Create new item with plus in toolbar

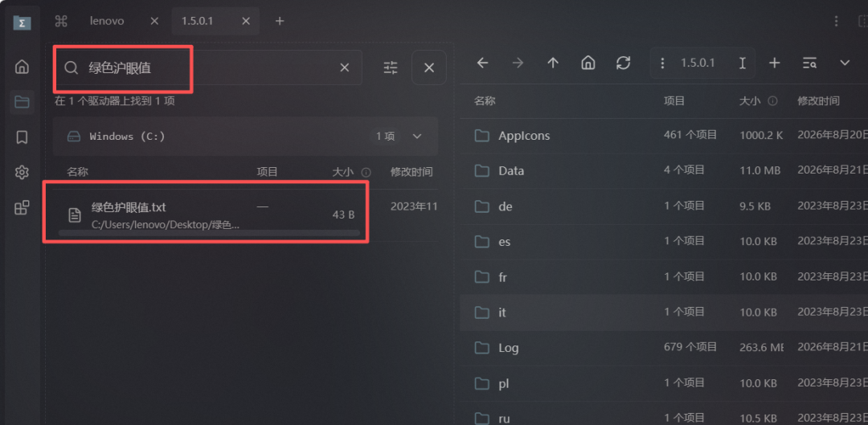point(775,63)
